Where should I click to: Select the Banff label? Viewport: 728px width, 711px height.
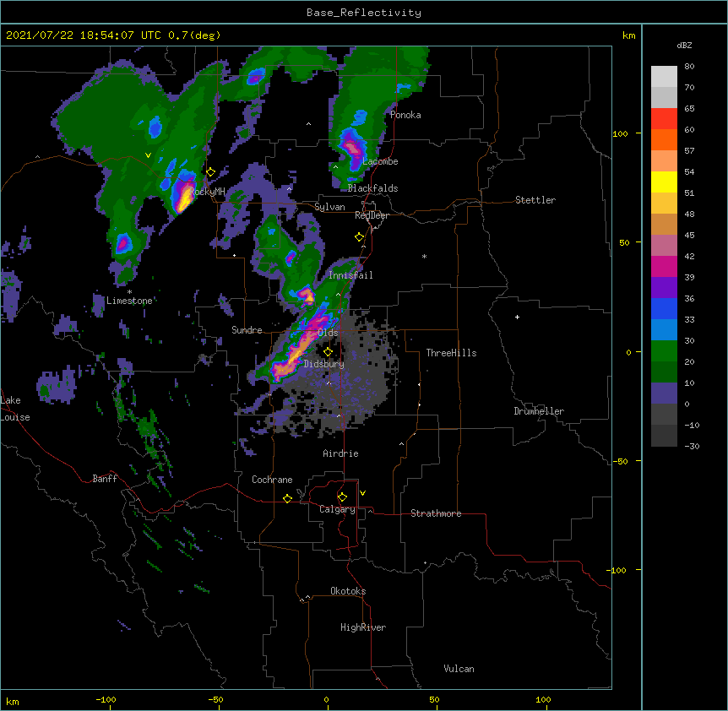coord(105,479)
